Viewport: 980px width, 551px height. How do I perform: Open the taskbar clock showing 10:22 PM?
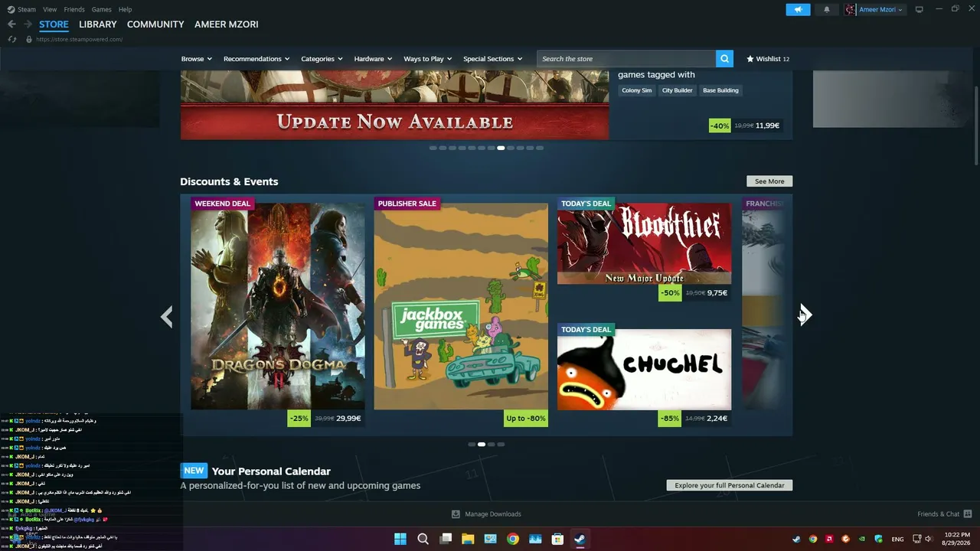click(x=958, y=539)
